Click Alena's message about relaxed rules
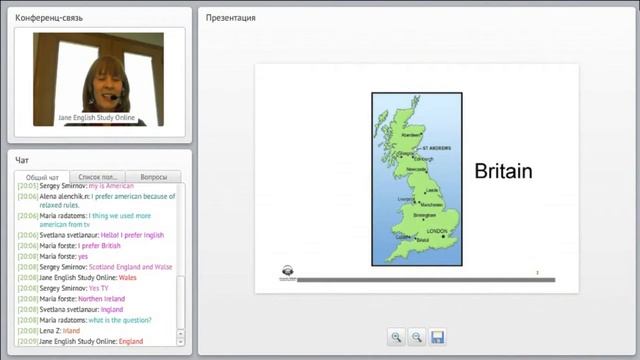Image resolution: width=640 pixels, height=360 pixels. [107, 201]
